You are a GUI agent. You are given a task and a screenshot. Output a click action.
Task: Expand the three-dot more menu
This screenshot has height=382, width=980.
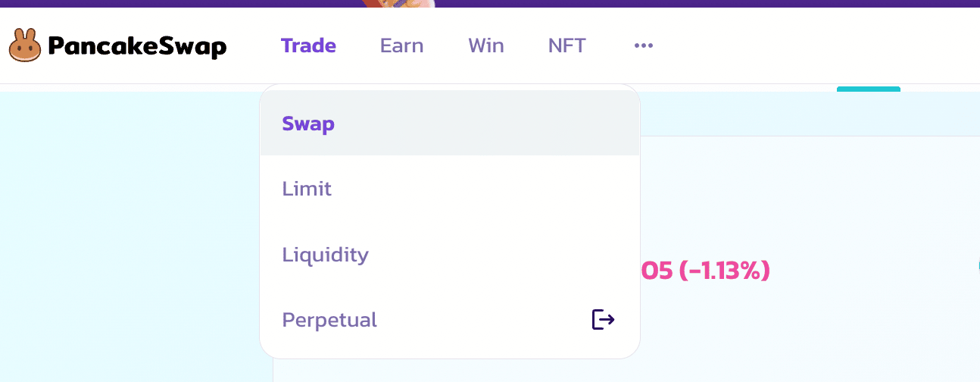(x=644, y=46)
